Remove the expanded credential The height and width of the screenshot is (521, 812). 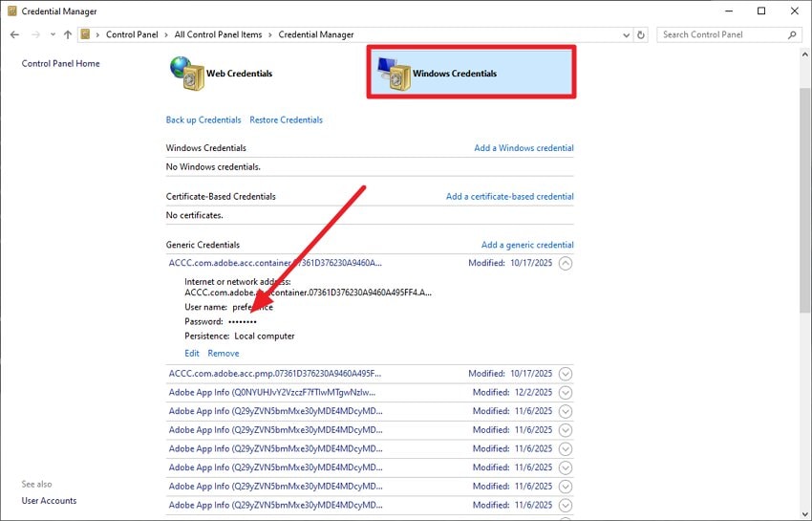coord(224,353)
